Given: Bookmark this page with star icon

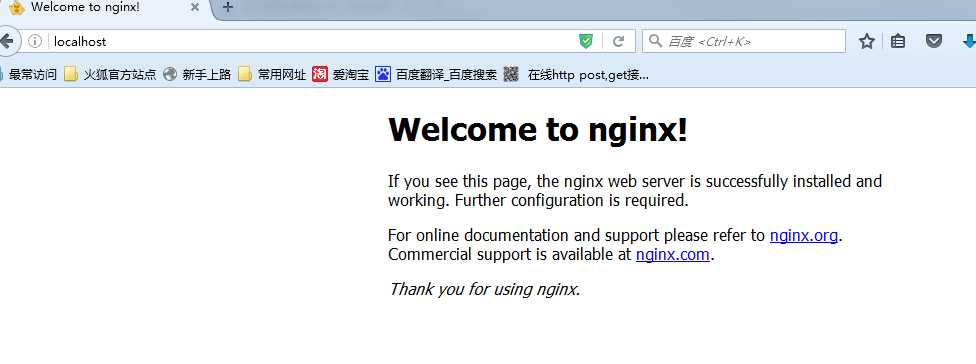Looking at the screenshot, I should click(x=866, y=42).
